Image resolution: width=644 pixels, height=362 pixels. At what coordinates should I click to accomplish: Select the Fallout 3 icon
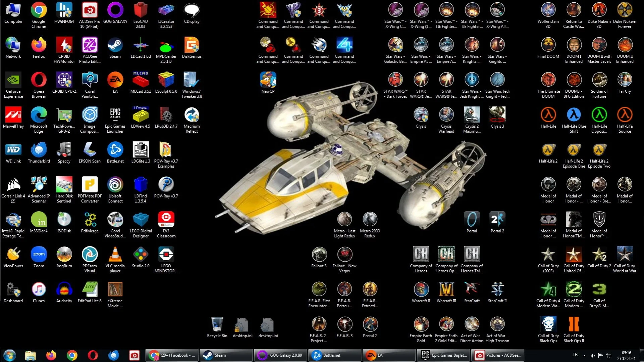click(x=319, y=257)
